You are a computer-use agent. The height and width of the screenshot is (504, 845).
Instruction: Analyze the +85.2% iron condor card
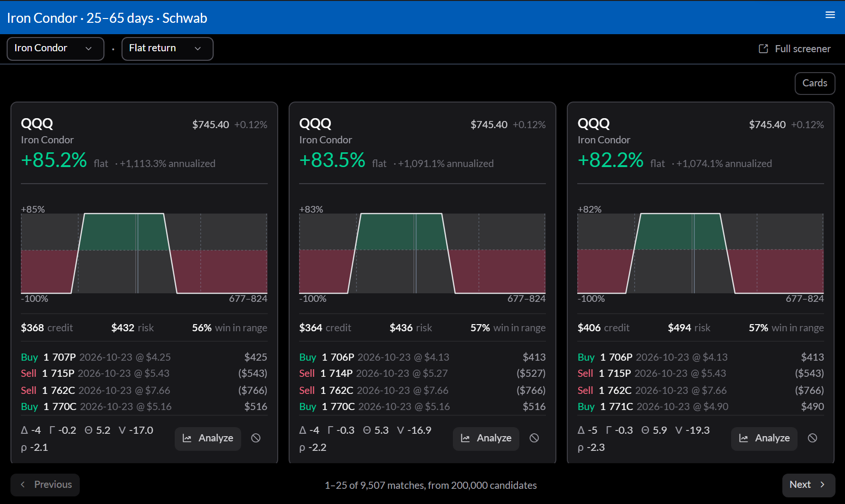pyautogui.click(x=208, y=439)
